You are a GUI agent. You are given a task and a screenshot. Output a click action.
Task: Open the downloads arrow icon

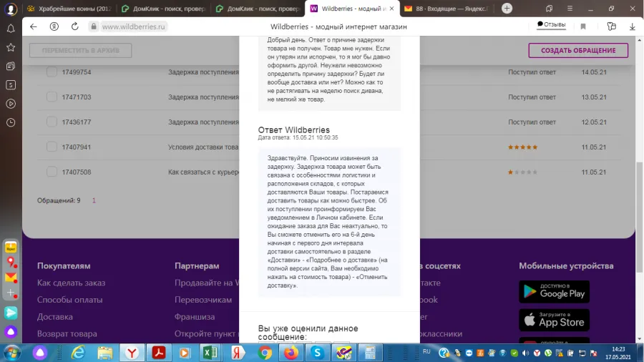632,26
